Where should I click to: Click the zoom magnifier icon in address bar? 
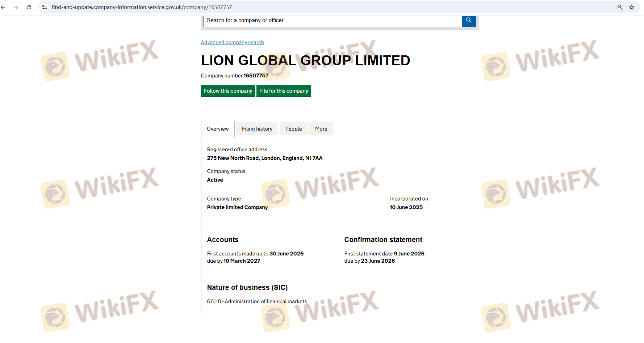[x=620, y=7]
